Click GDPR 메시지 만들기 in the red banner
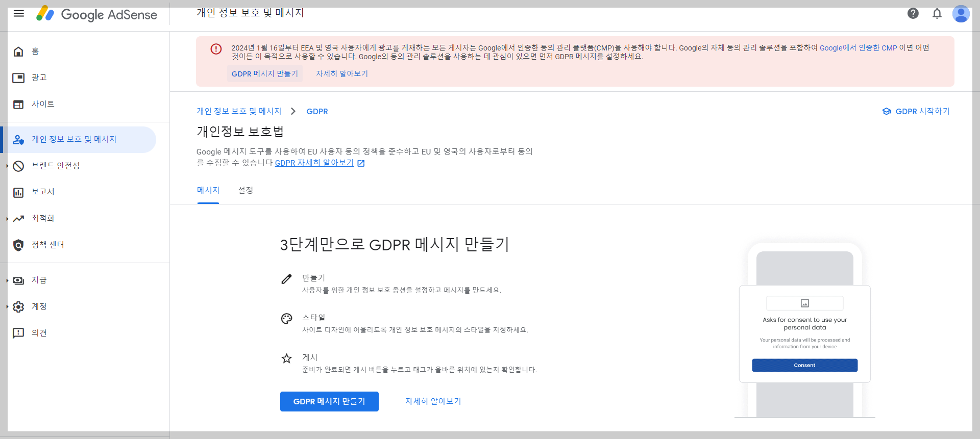The image size is (980, 439). pyautogui.click(x=265, y=73)
